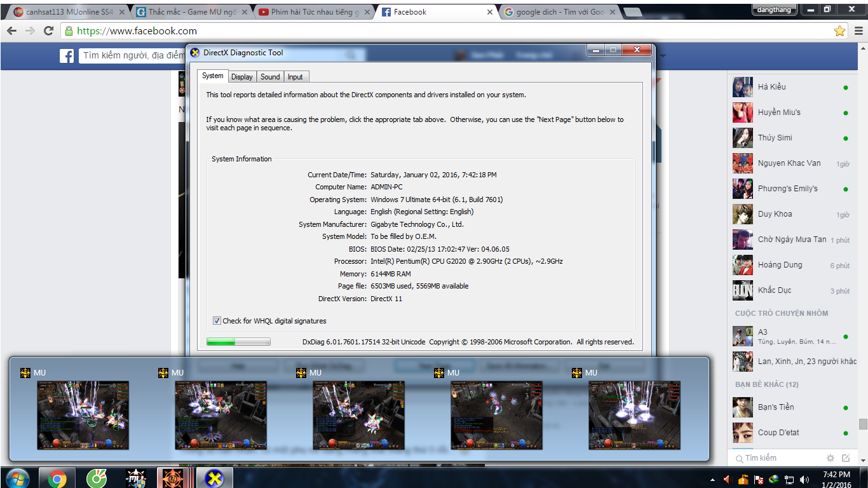The image size is (868, 488).
Task: Switch to Phim hài YouTube tab
Action: (314, 12)
